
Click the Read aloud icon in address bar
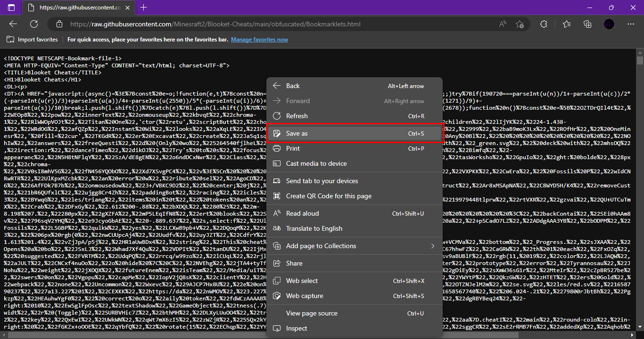click(x=503, y=24)
